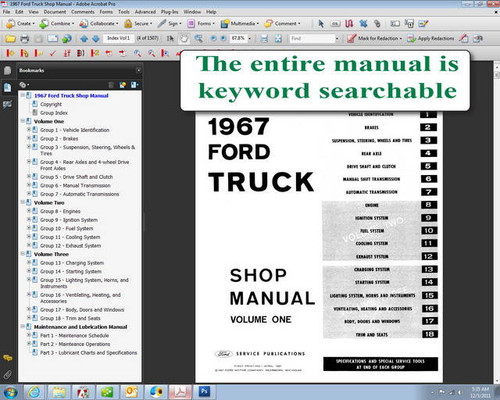Expand Group 8 - Engines bookmark
Screen dimensions: 500x400
29,211
